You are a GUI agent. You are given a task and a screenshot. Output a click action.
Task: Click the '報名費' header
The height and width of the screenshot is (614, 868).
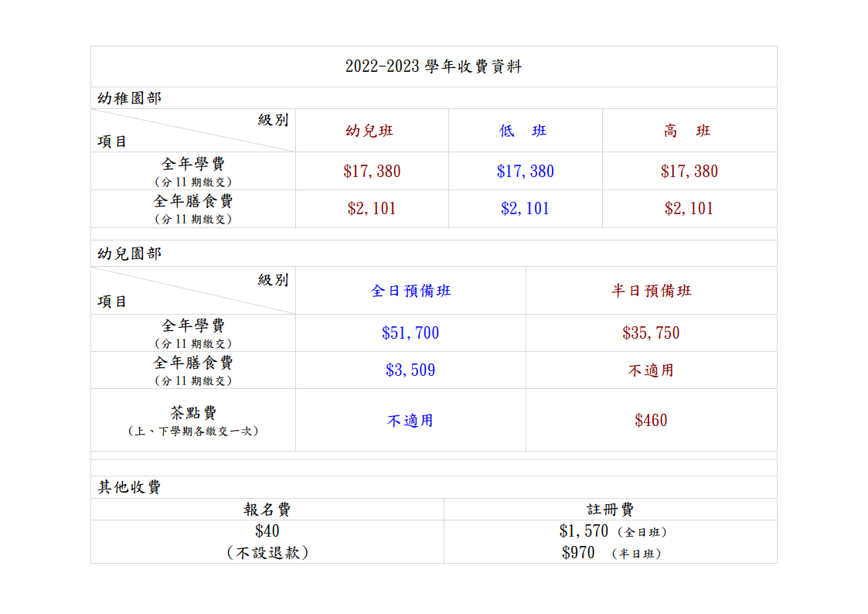click(x=267, y=510)
